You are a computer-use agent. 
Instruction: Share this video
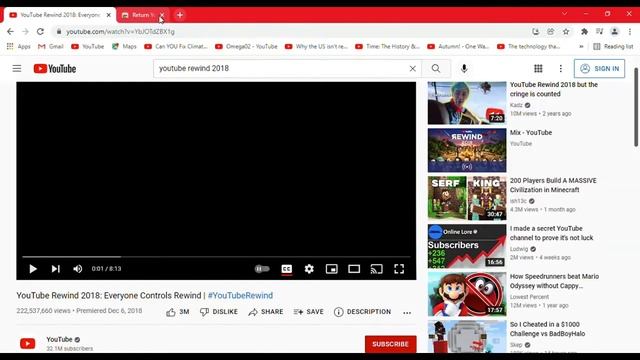pyautogui.click(x=266, y=312)
